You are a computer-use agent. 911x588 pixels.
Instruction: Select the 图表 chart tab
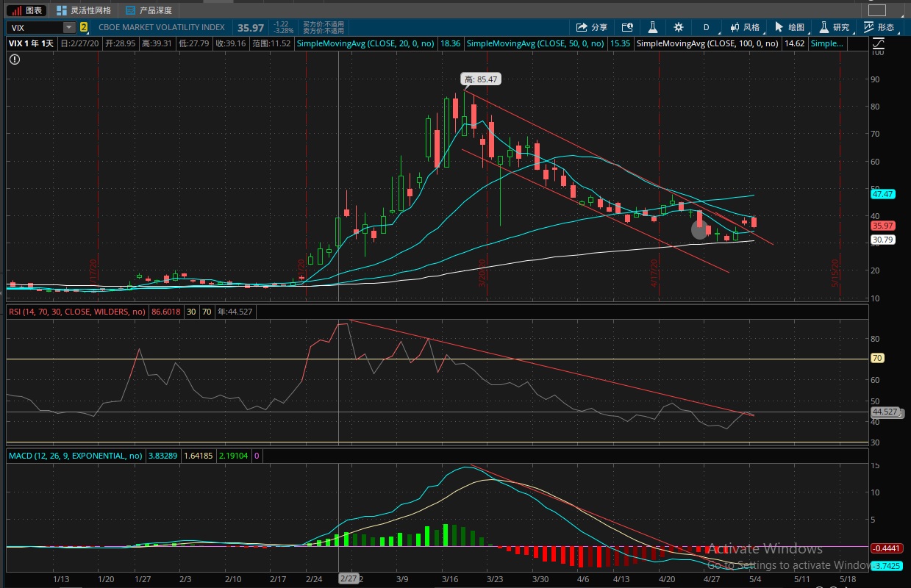(x=26, y=10)
